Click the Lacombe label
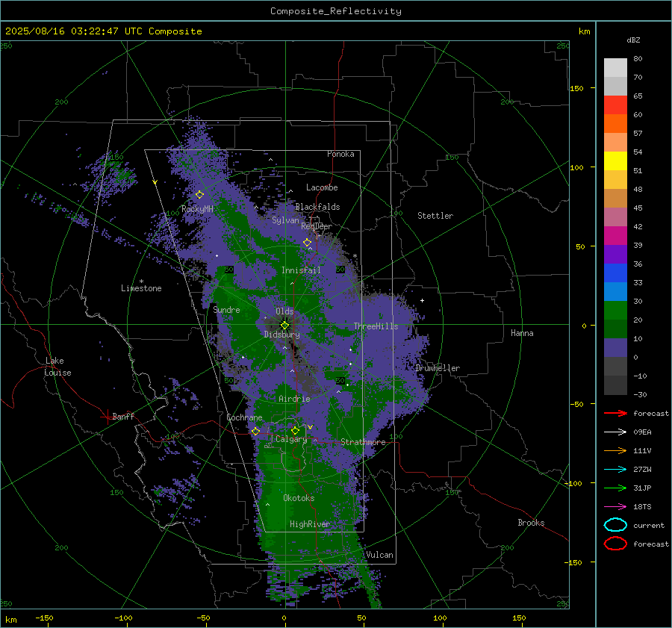 322,187
